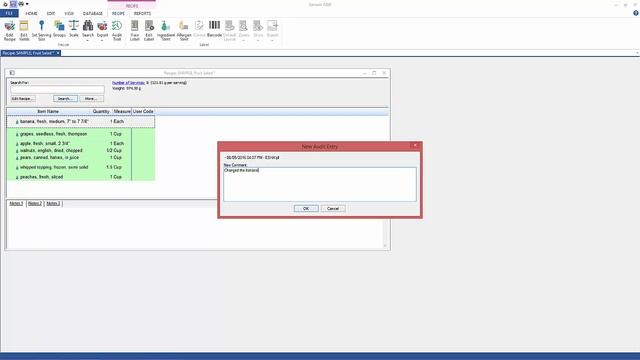Select the 'pears, canned, halves, in juice' row
The height and width of the screenshot is (360, 640).
click(81, 158)
